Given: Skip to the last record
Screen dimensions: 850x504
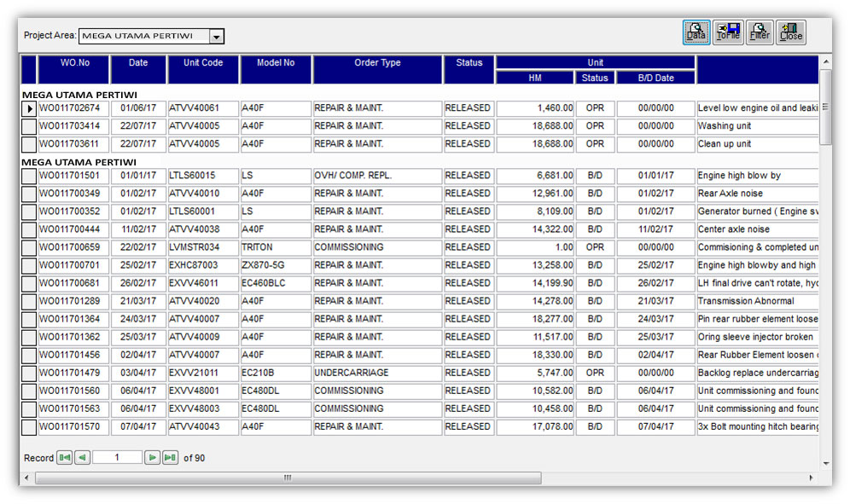Looking at the screenshot, I should click(x=172, y=457).
